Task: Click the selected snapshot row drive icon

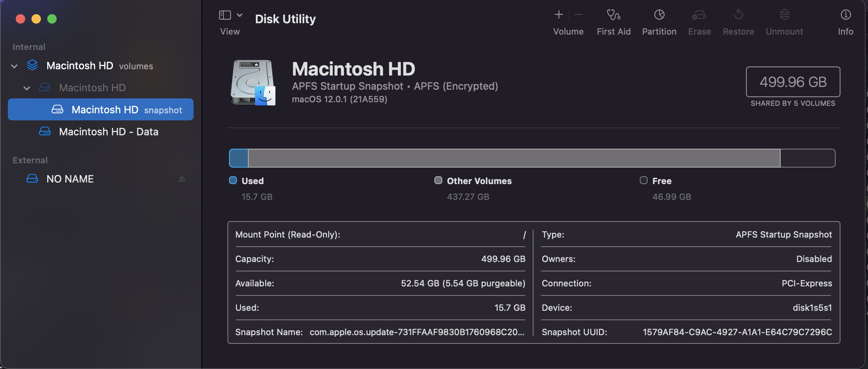Action: pos(57,109)
